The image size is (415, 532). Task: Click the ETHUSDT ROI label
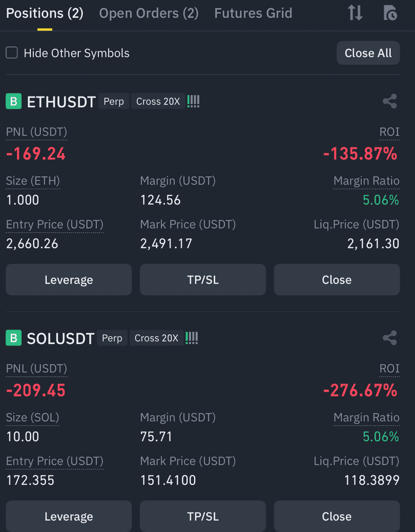click(x=389, y=132)
